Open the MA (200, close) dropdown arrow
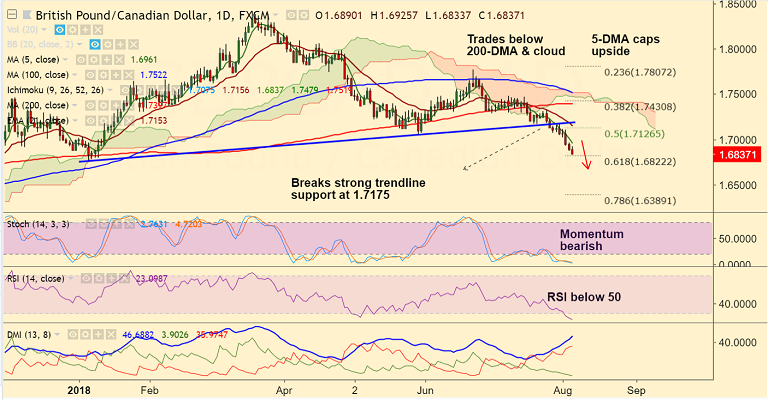Screen dimensions: 768x400 pyautogui.click(x=74, y=105)
